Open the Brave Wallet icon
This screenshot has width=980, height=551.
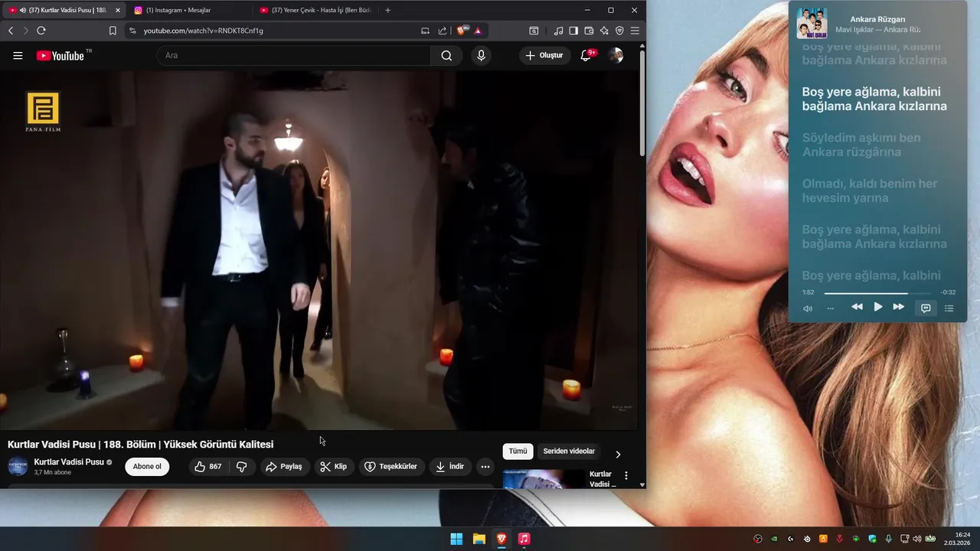coord(589,31)
